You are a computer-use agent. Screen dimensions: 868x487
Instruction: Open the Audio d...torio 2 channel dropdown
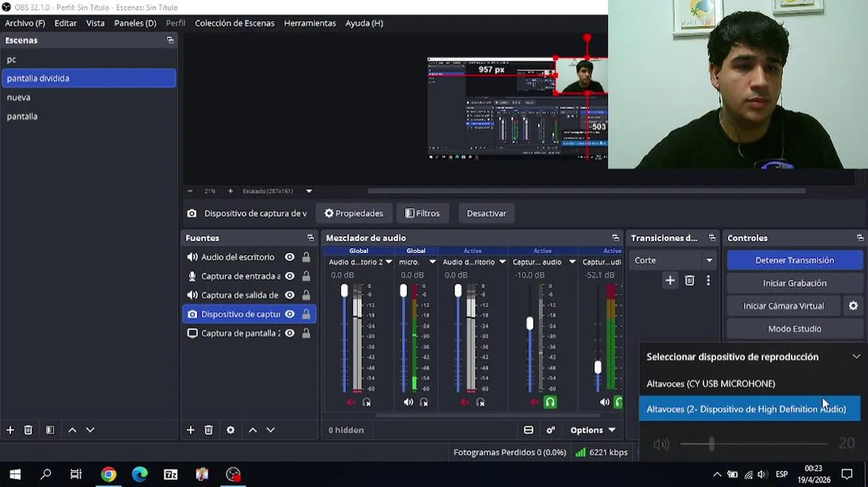[x=389, y=262]
